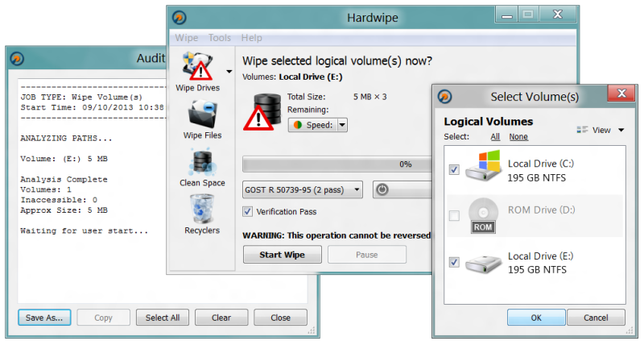The image size is (644, 345).
Task: Click the View list icon in Select Volume(s)
Action: pyautogui.click(x=582, y=130)
